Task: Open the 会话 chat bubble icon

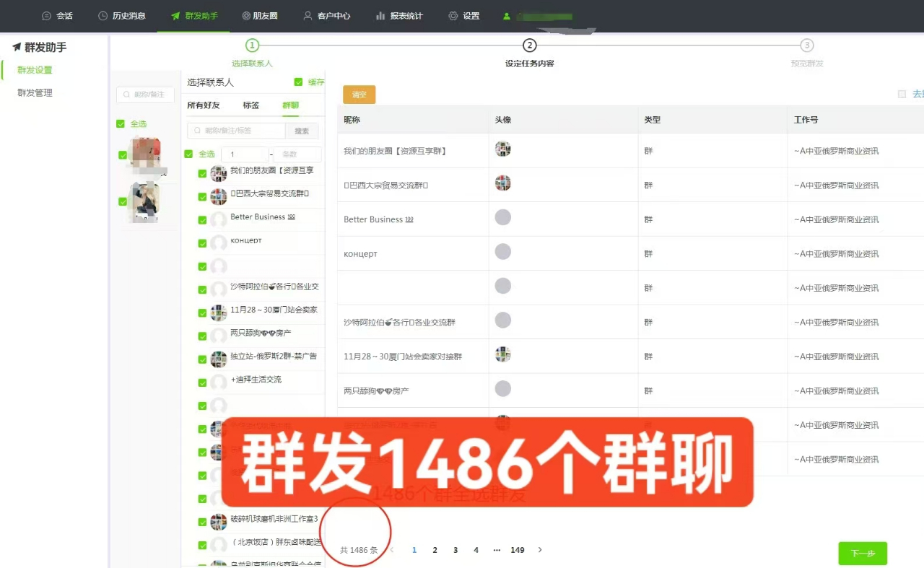Action: [x=47, y=16]
